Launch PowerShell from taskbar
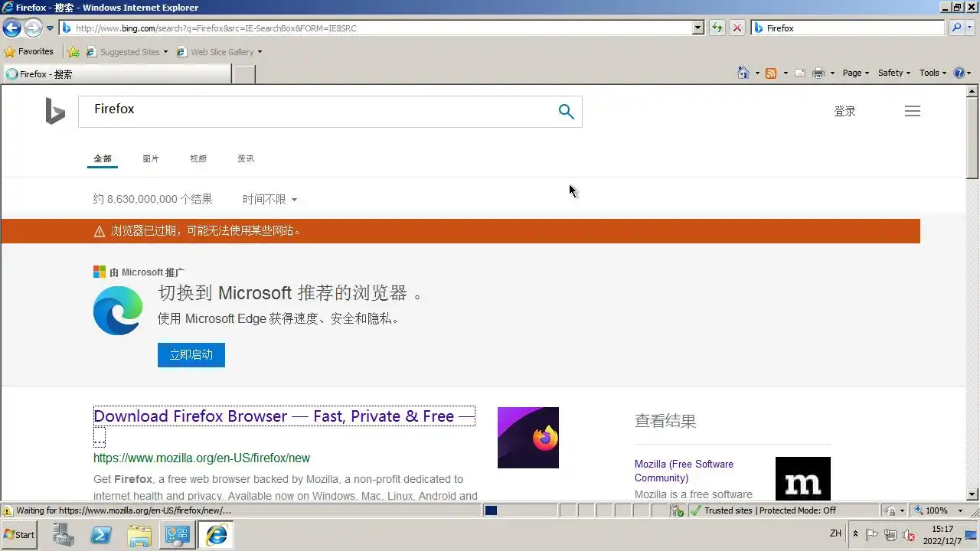The width and height of the screenshot is (980, 551). (x=101, y=535)
